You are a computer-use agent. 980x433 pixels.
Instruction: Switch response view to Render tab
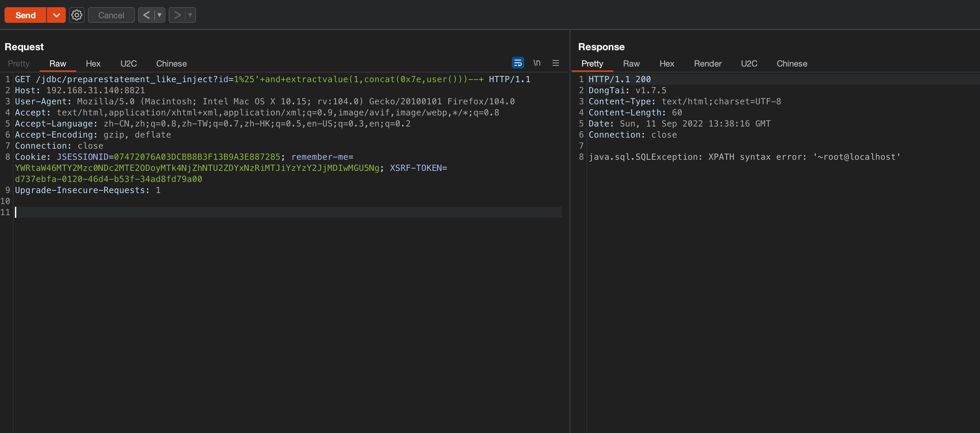(707, 64)
